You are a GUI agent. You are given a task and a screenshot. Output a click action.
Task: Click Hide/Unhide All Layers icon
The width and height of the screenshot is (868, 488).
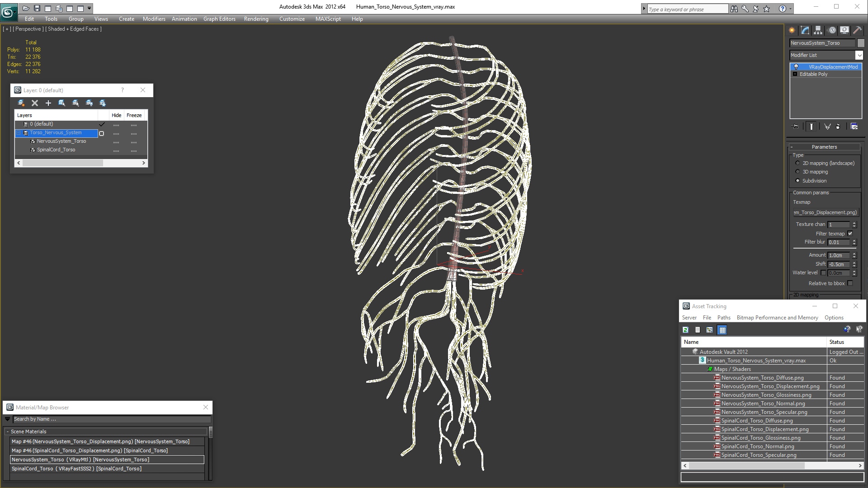89,103
